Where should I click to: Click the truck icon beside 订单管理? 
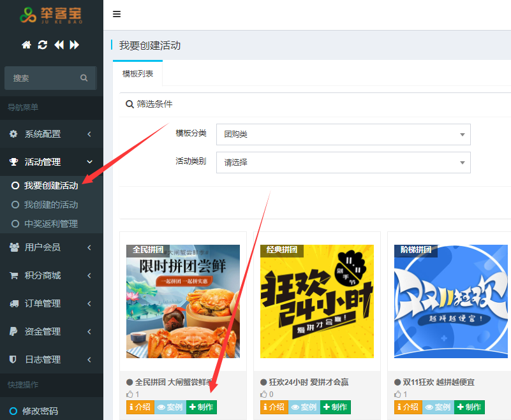coord(14,303)
